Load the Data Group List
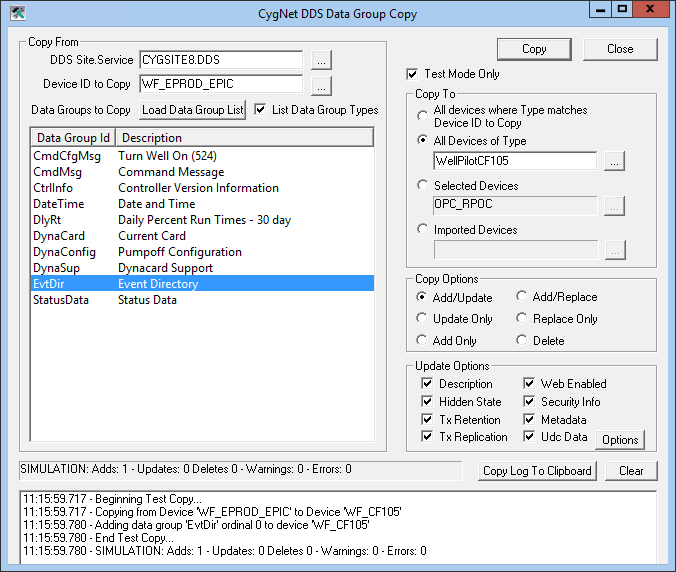The width and height of the screenshot is (676, 572). point(193,110)
